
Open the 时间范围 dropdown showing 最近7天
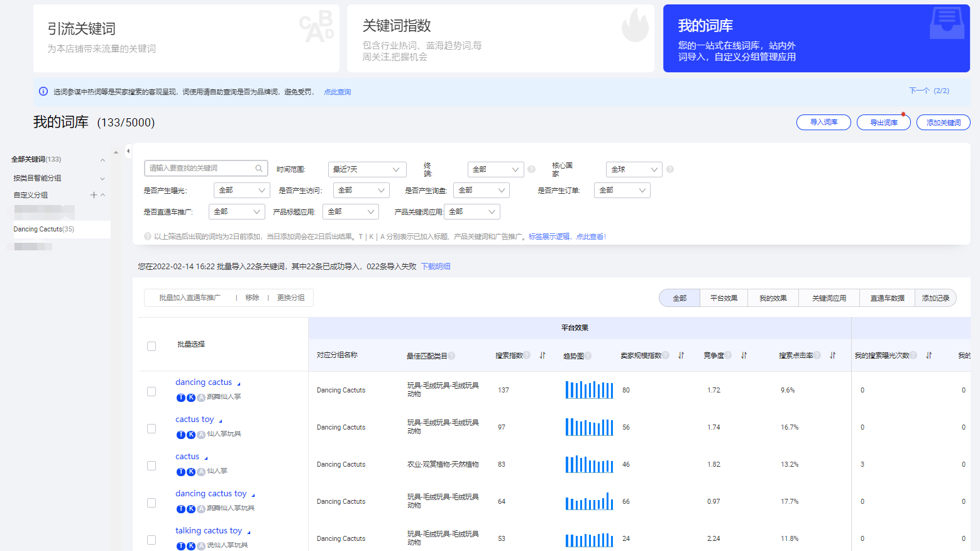point(367,169)
